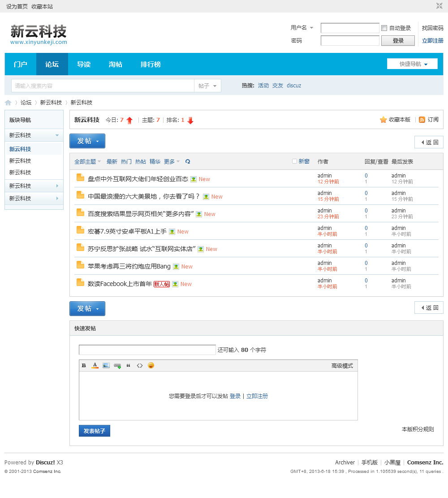Click the 登录 login button
The image size is (448, 498).
pos(398,40)
